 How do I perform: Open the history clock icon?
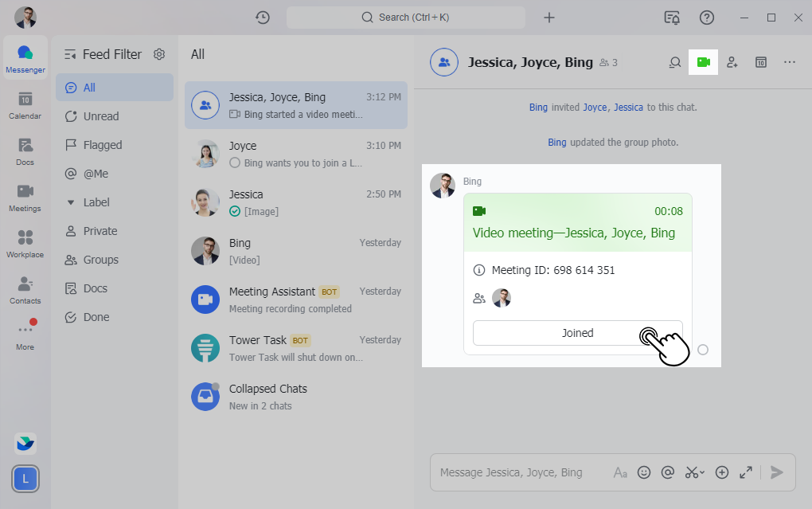pyautogui.click(x=262, y=18)
